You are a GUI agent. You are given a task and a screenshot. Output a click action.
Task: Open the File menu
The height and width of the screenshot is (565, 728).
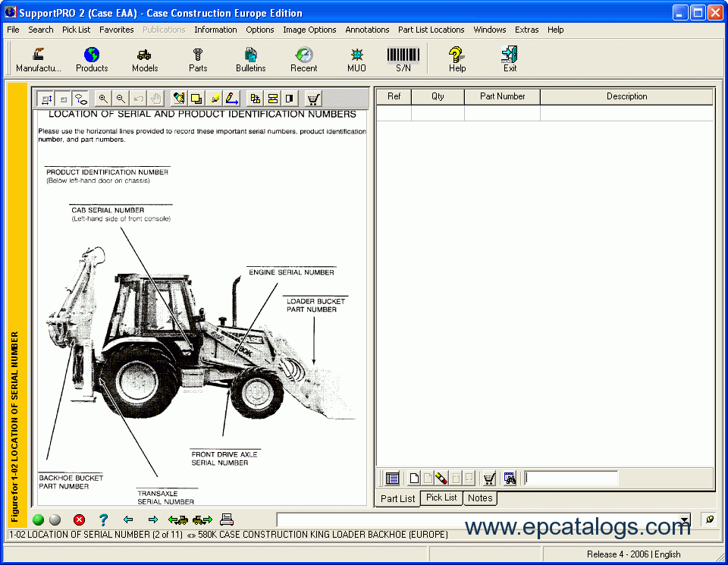tap(13, 30)
